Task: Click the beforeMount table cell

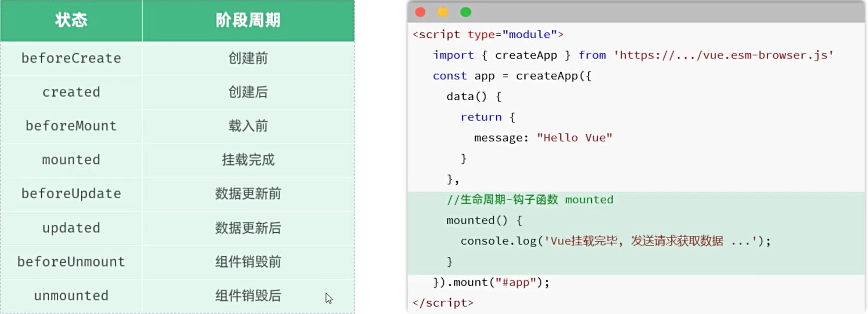Action: (71, 126)
